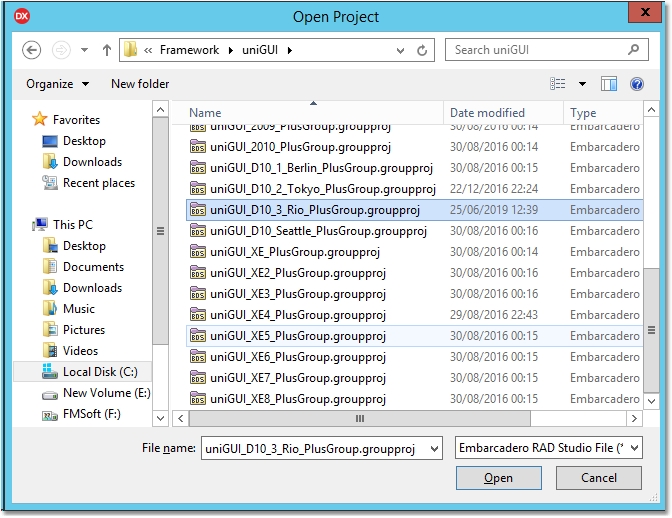Toggle the preview pane icon
The image size is (672, 518).
coord(609,84)
